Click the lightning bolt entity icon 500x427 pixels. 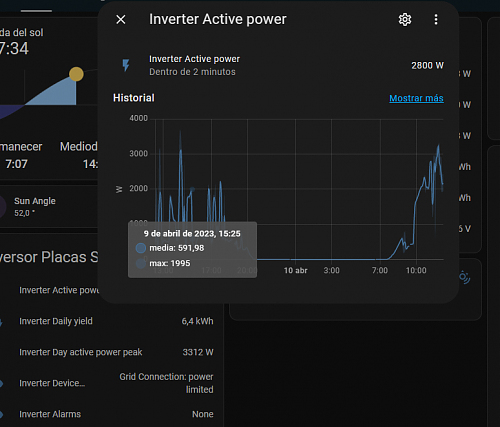126,65
